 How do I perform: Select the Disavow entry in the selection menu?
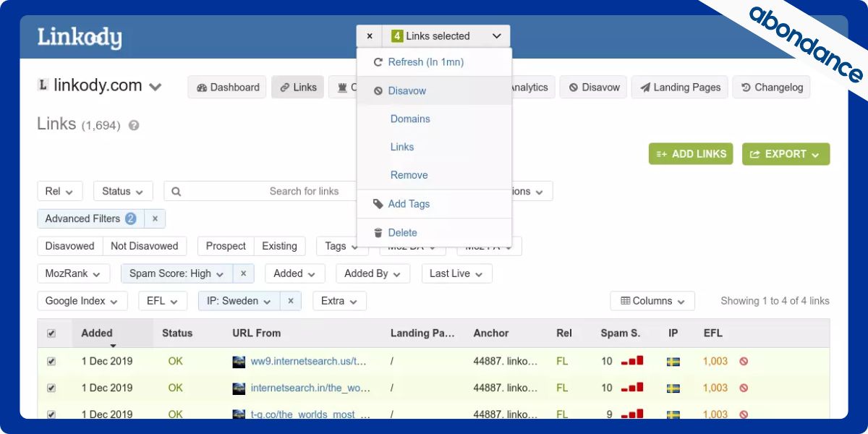point(434,91)
